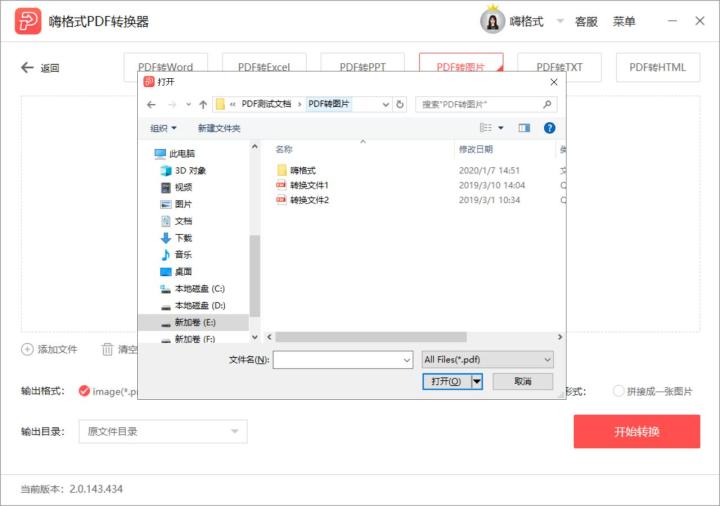
Task: Select 拼接成一张图片 radio option
Action: coord(619,391)
